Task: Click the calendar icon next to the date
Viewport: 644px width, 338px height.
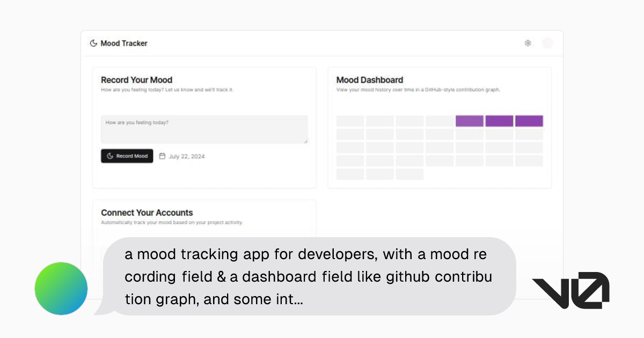Action: click(x=163, y=156)
